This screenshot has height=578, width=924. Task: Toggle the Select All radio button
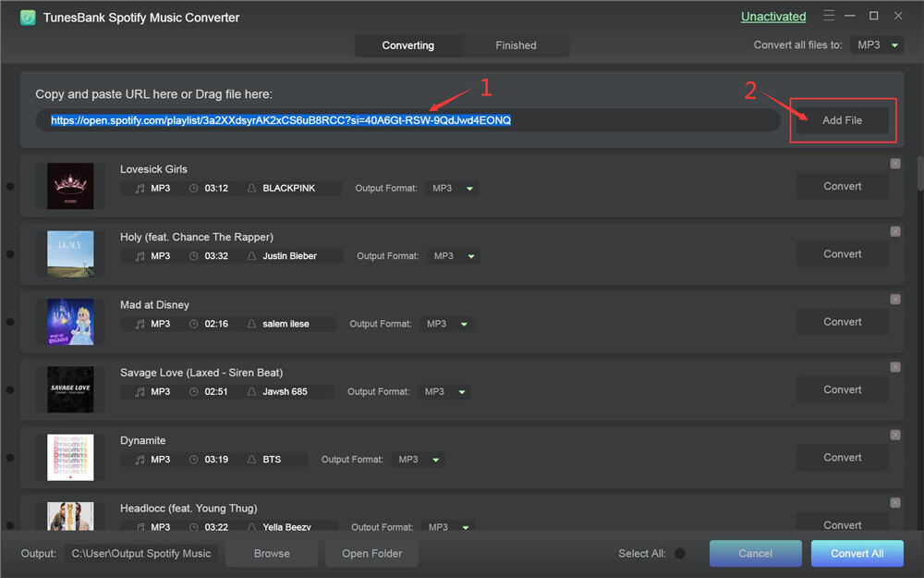679,553
